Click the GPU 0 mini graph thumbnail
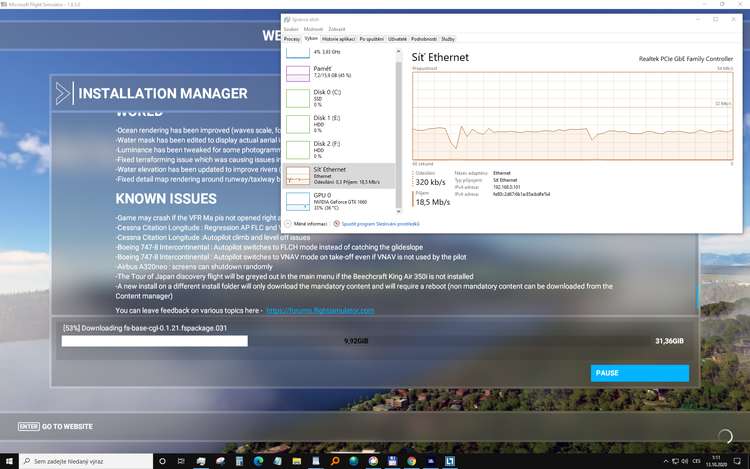The width and height of the screenshot is (750, 469). [298, 201]
